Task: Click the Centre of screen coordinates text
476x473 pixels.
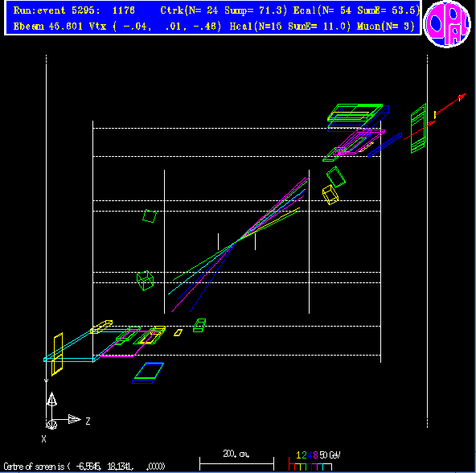Action: point(84,466)
